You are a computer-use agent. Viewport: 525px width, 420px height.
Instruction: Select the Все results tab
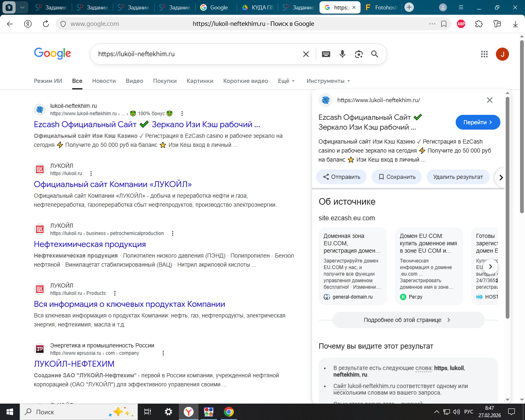click(x=77, y=81)
